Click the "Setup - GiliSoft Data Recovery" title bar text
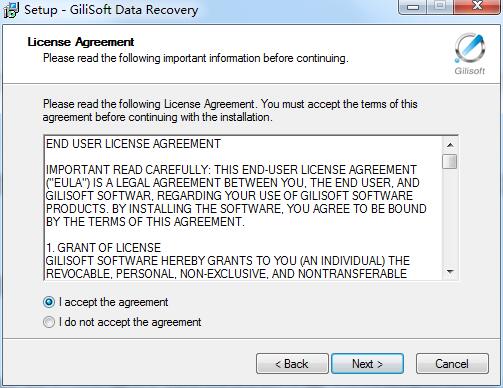 pos(111,9)
